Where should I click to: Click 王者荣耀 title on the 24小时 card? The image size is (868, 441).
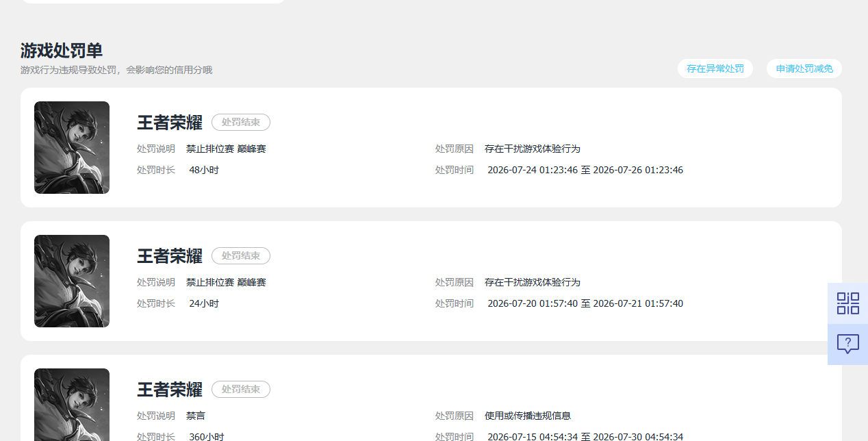click(170, 256)
